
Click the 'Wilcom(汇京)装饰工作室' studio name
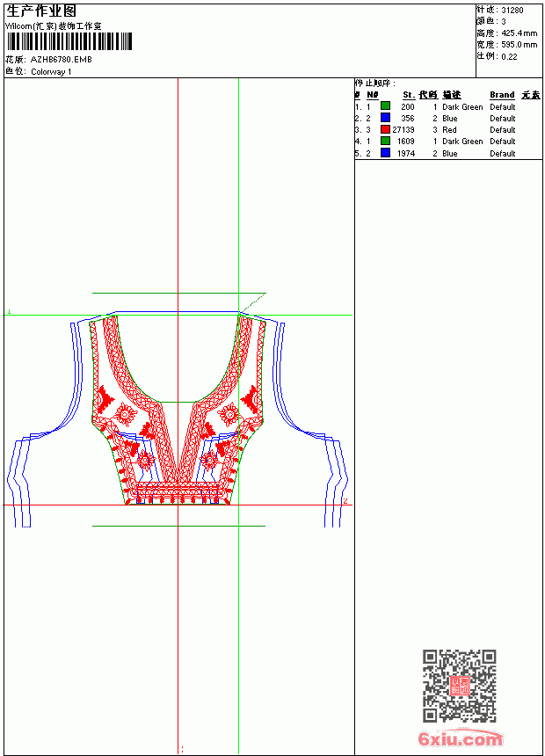54,26
